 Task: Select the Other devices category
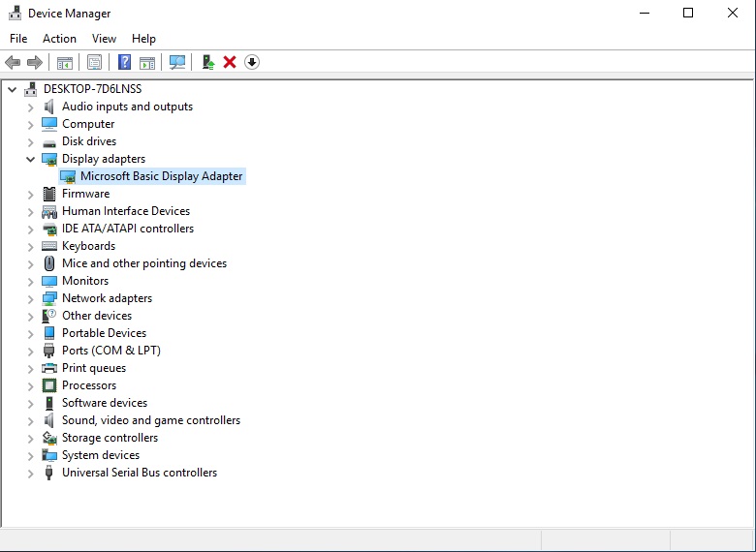tap(96, 316)
